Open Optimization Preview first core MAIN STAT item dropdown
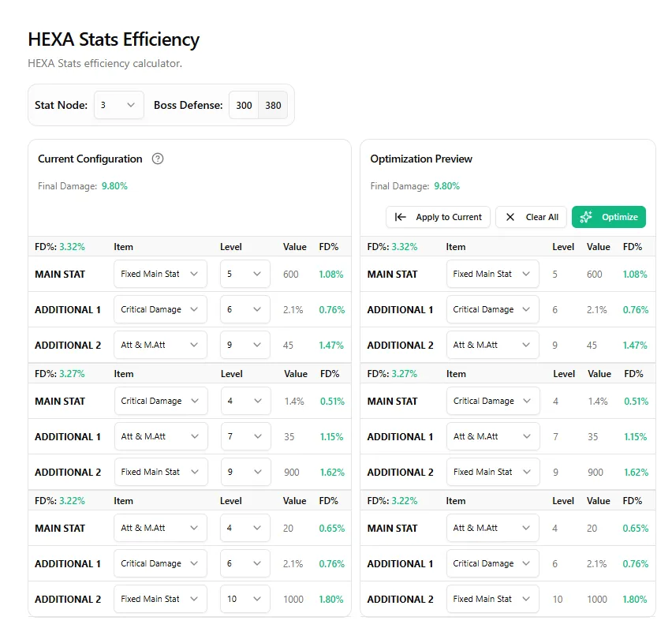The image size is (672, 628). pos(492,274)
